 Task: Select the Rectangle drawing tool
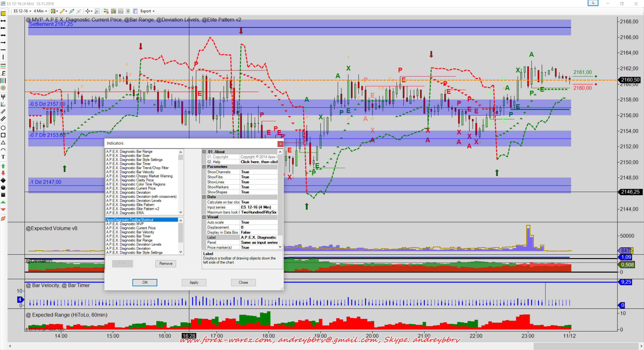coord(3,135)
